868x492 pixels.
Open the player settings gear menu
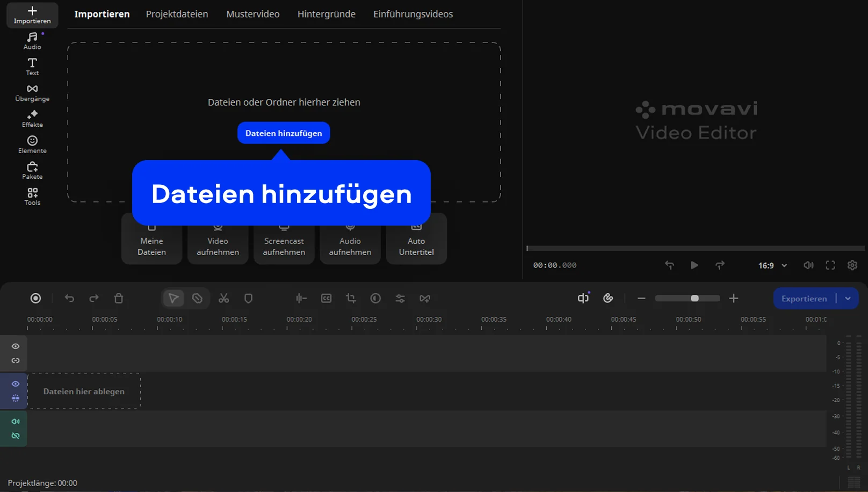click(x=852, y=265)
